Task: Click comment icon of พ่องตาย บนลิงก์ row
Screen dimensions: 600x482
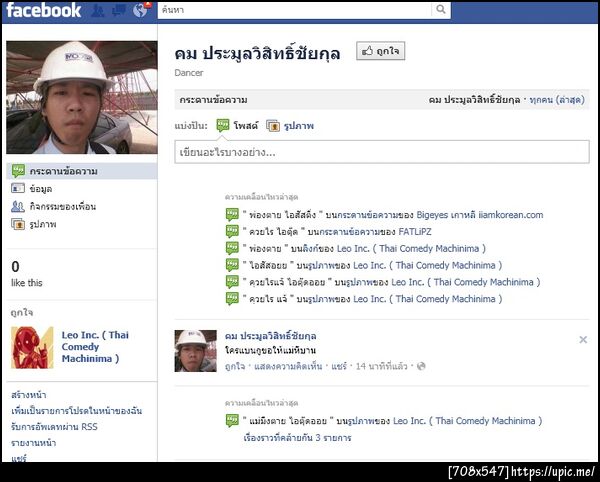Action: (232, 249)
